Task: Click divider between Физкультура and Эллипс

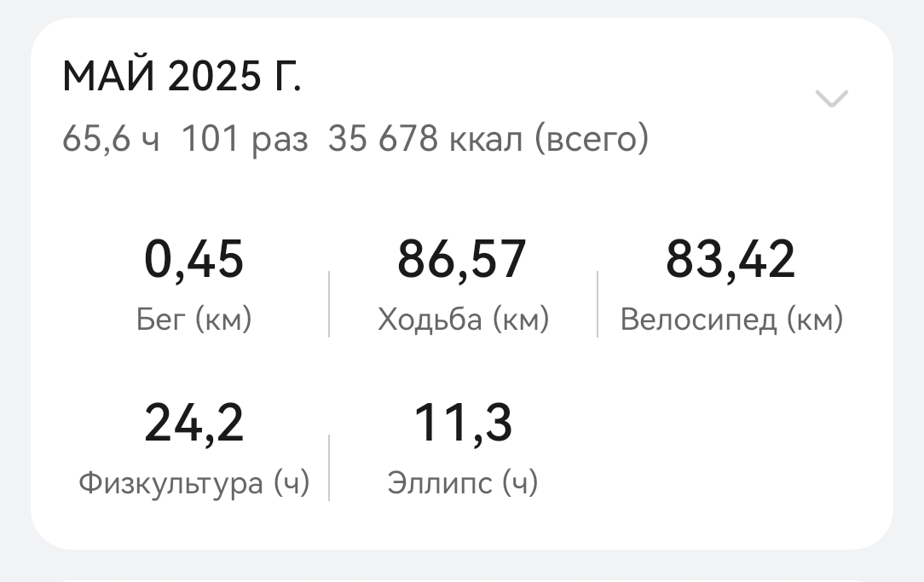Action: point(329,468)
